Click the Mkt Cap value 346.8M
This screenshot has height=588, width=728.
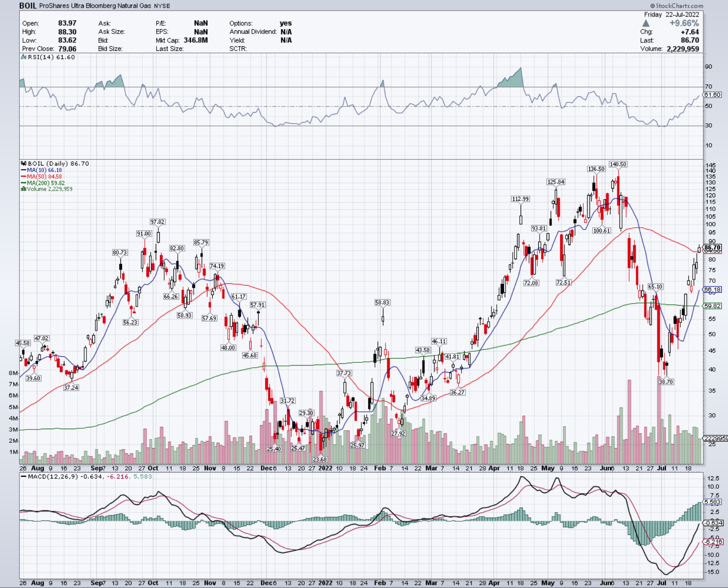195,40
